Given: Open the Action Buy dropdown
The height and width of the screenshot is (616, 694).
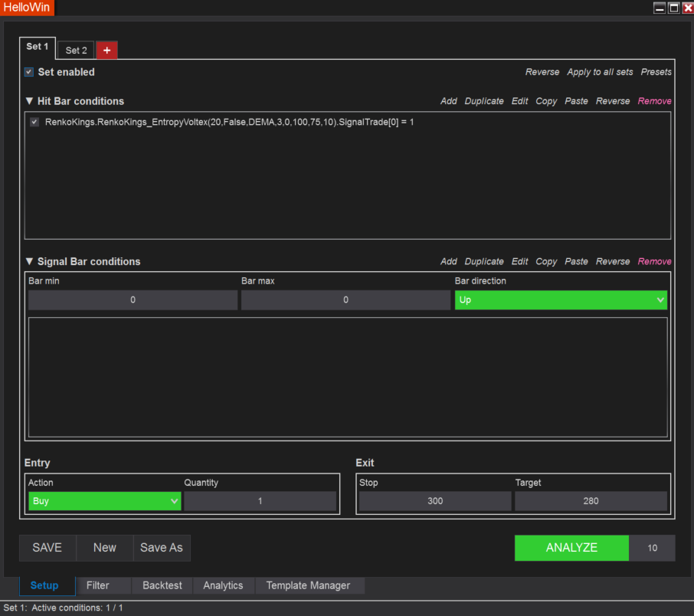Looking at the screenshot, I should coord(104,501).
